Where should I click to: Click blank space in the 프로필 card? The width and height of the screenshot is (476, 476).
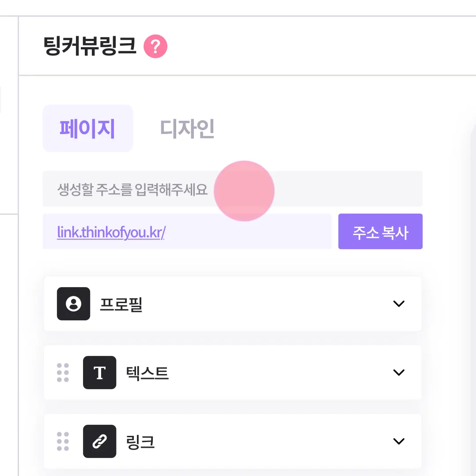tap(265, 304)
